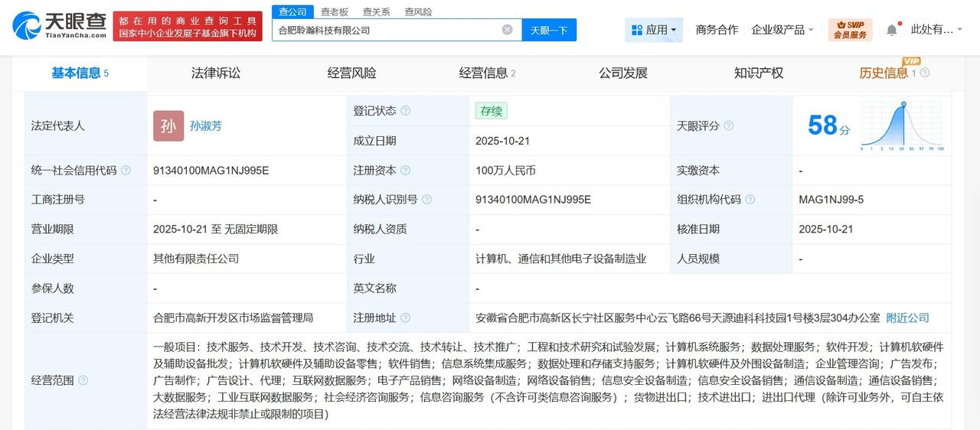Switch to the 法律诉讼 tab

pyautogui.click(x=216, y=73)
